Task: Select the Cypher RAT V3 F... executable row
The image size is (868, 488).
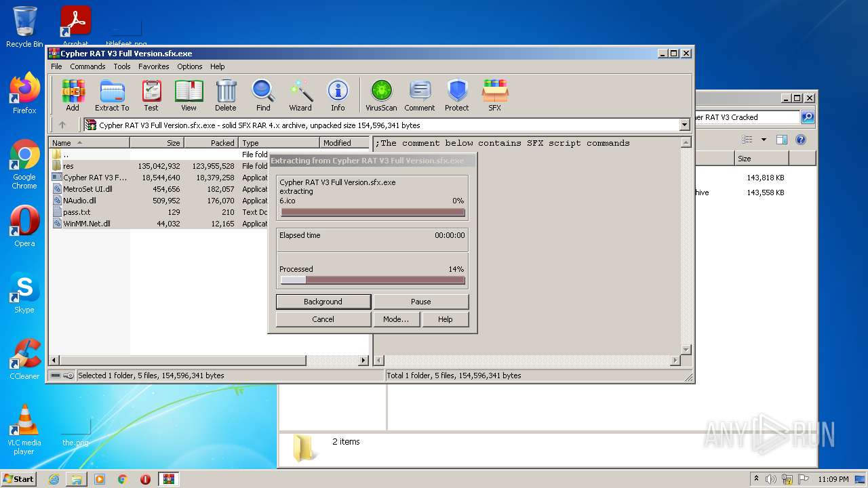Action: [x=159, y=178]
